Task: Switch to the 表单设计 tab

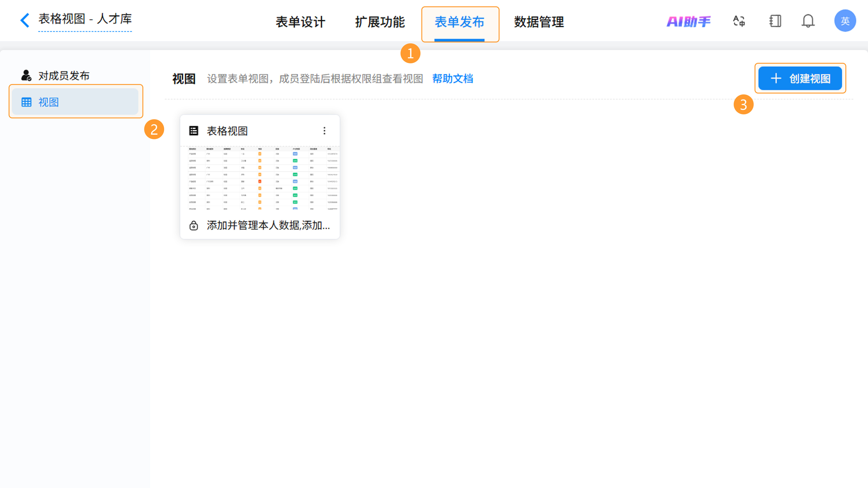Action: coord(300,22)
